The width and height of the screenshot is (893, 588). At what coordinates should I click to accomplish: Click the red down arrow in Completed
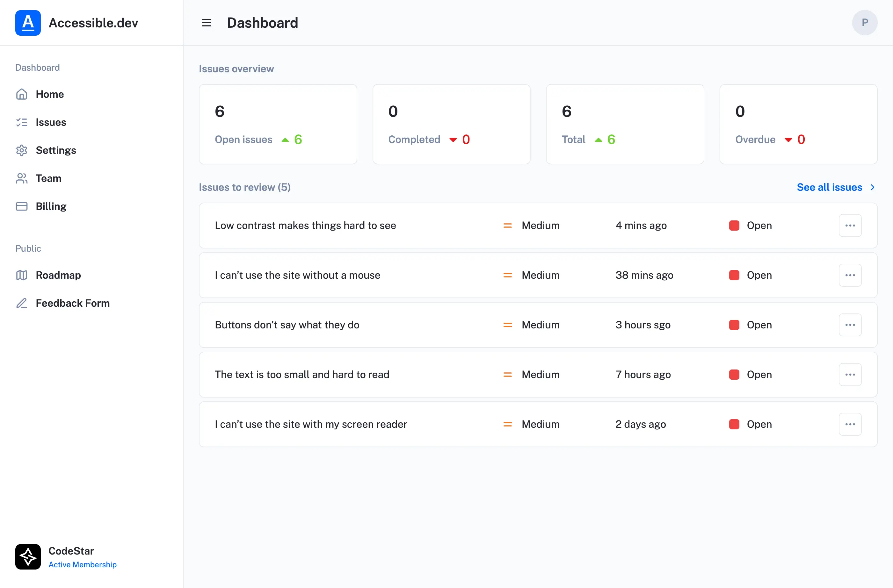(x=453, y=140)
